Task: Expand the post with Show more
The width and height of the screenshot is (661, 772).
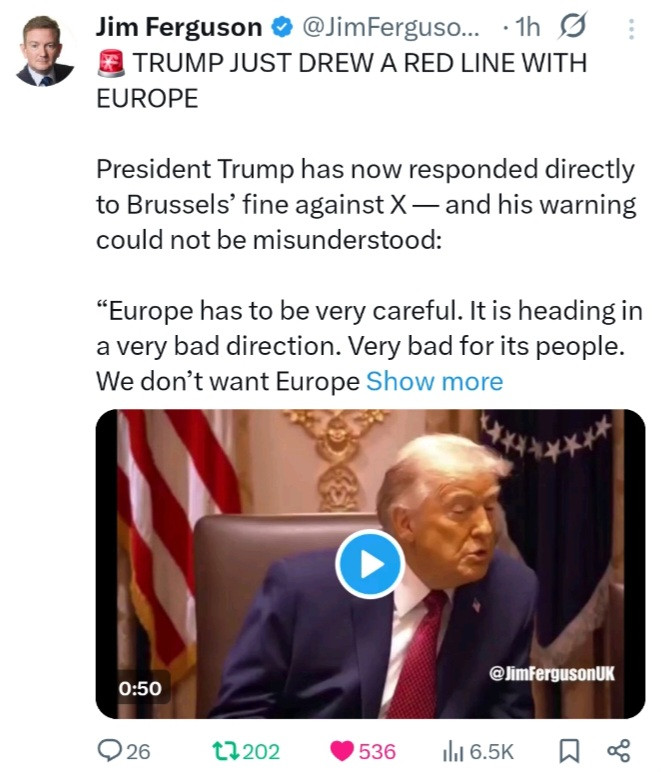Action: click(435, 381)
